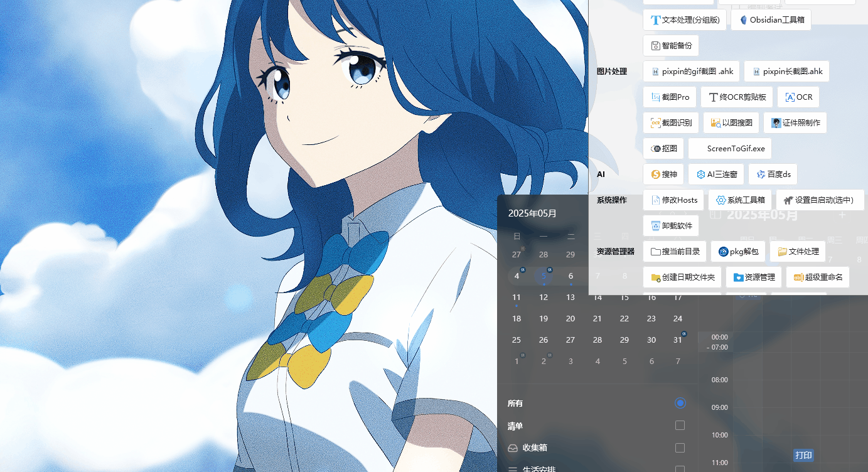
Task: Open the 截图Pro screenshot tool
Action: point(670,97)
